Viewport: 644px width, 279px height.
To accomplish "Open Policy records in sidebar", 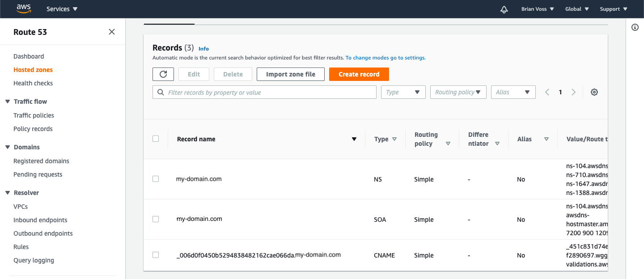I will pos(33,129).
